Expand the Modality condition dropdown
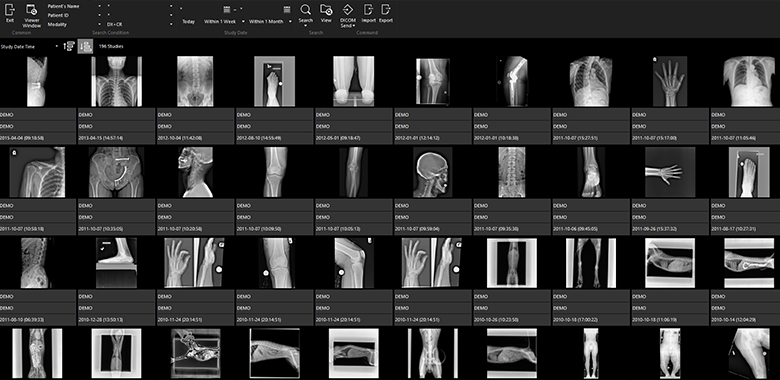 click(x=99, y=24)
